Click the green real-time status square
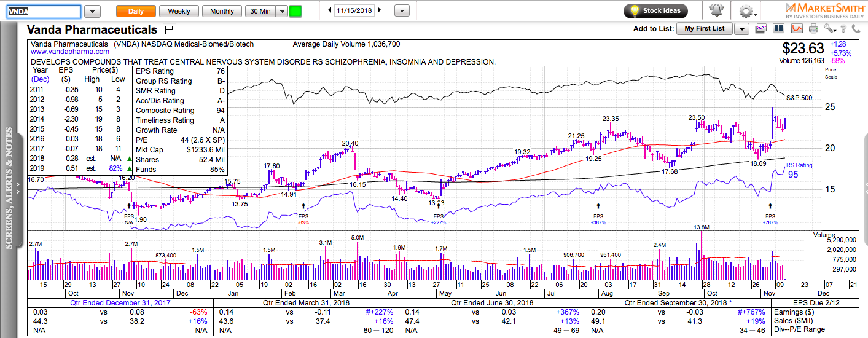Image resolution: width=868 pixels, height=338 pixels. (295, 11)
